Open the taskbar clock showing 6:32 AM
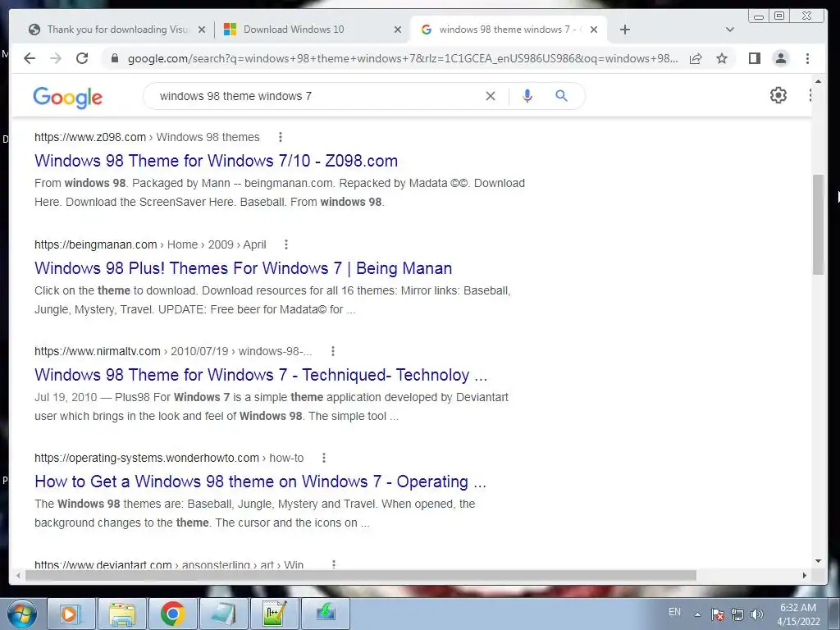Screen dimensions: 840x630 pyautogui.click(x=798, y=614)
